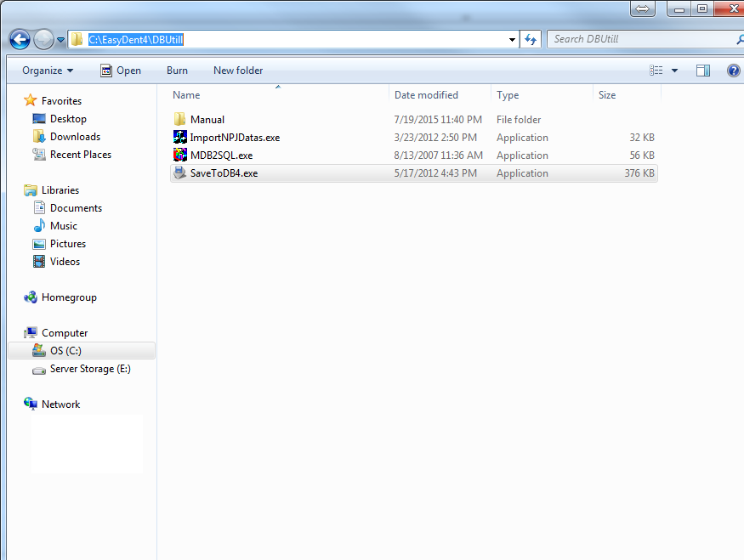Expand the address bar history dropdown
This screenshot has width=744, height=560.
[x=512, y=40]
